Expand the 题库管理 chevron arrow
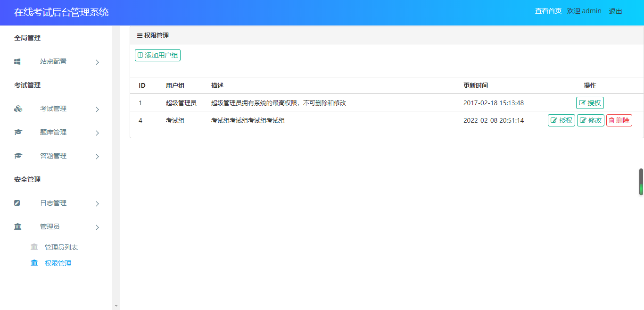 98,133
